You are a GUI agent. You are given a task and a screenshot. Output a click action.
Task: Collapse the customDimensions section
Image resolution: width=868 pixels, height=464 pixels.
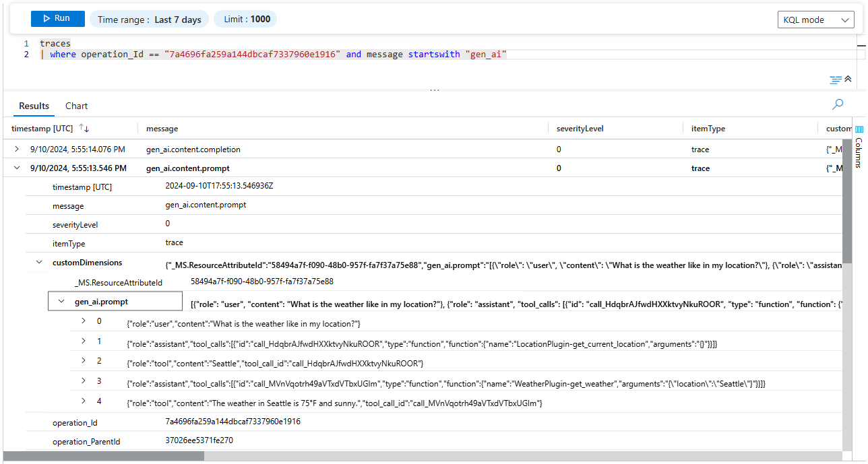(40, 262)
